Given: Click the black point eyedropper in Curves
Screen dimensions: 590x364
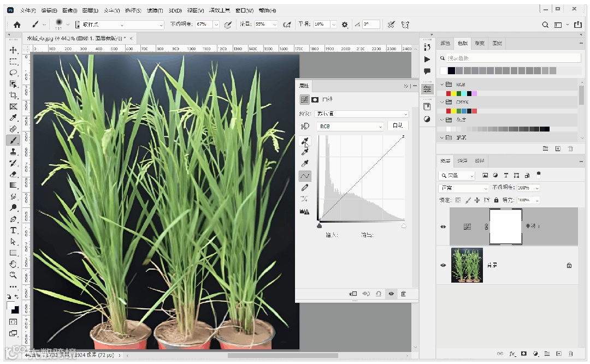Looking at the screenshot, I should (305, 141).
